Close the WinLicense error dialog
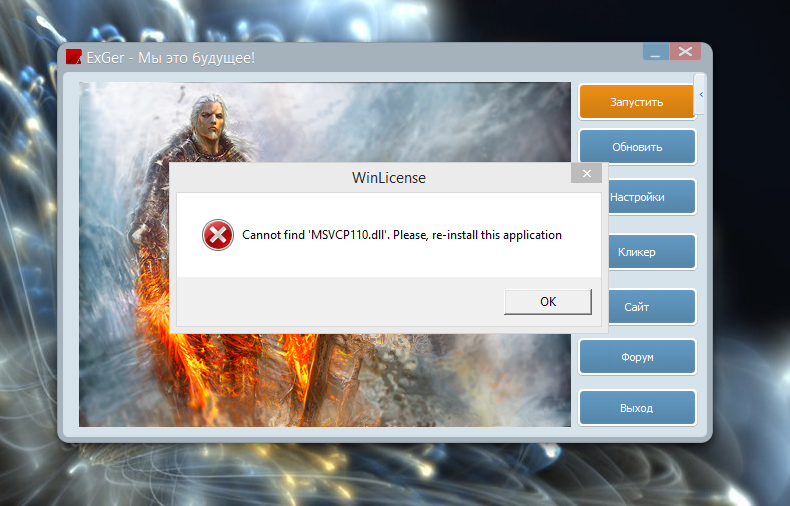 coord(586,173)
